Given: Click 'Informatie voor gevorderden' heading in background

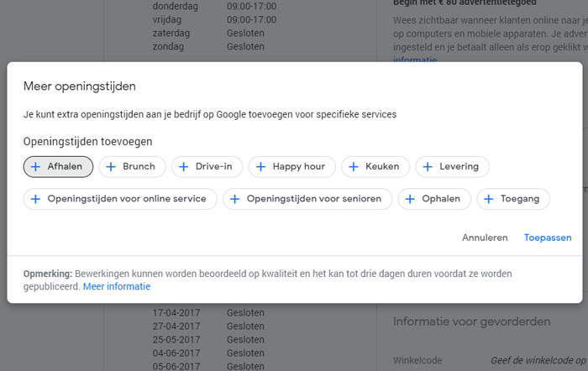Looking at the screenshot, I should [472, 321].
